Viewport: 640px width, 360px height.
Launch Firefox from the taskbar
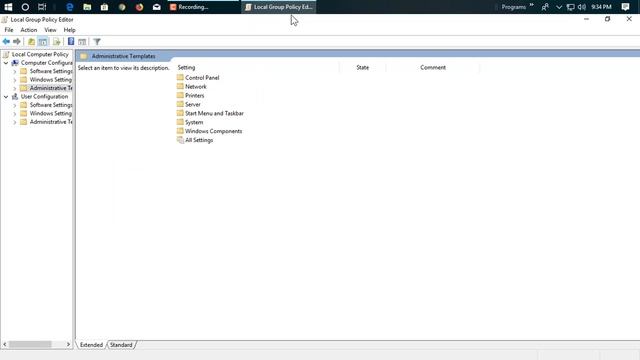[x=139, y=7]
